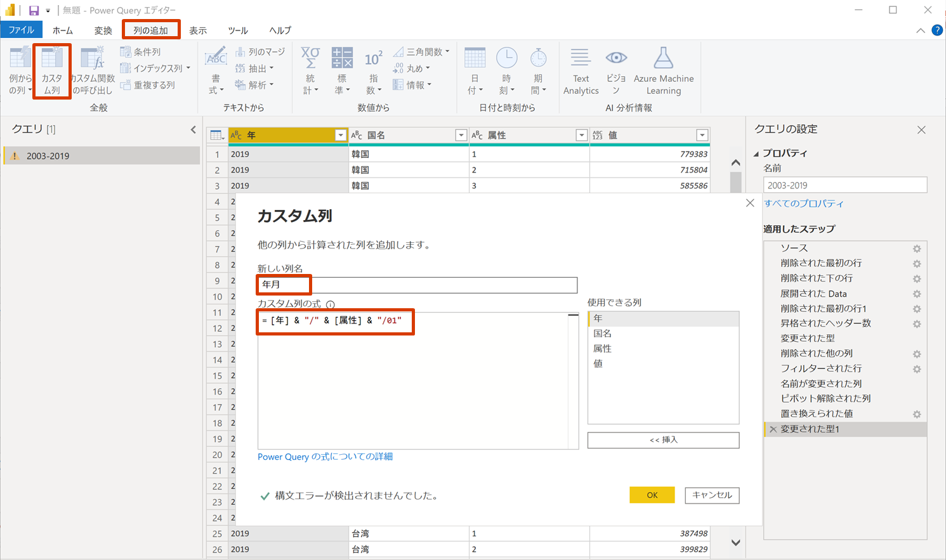Open すべてのプロパティ link
This screenshot has height=560, width=946.
804,204
